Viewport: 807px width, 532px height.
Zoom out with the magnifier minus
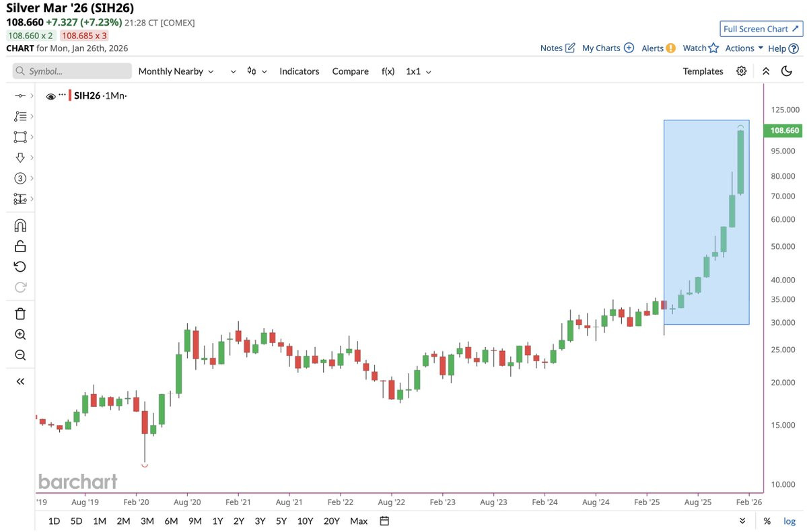tap(20, 355)
